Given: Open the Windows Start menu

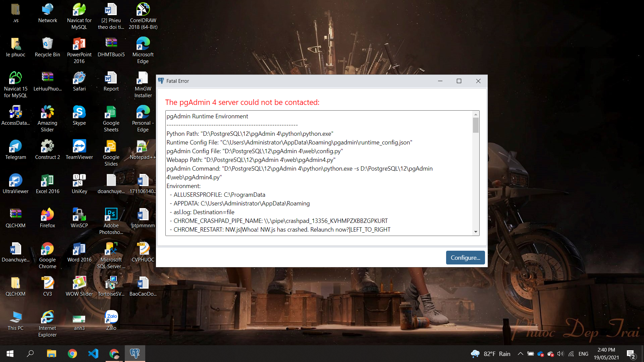Looking at the screenshot, I should pos(10,353).
